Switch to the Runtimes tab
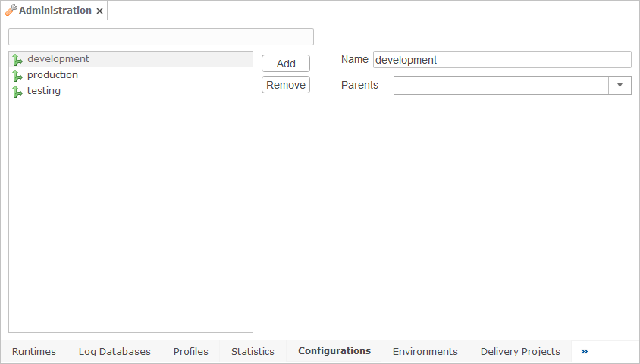Image resolution: width=640 pixels, height=364 pixels. 34,351
